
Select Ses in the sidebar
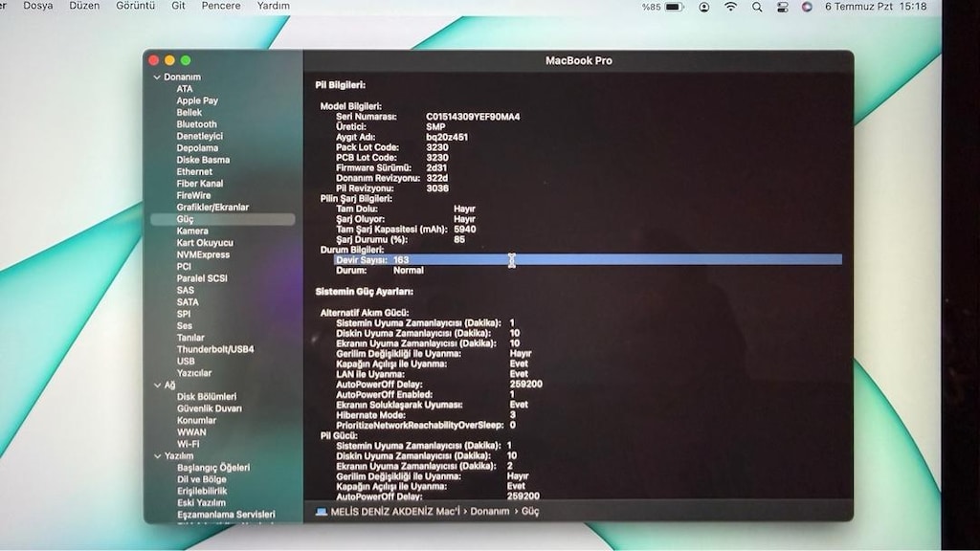[x=184, y=326]
